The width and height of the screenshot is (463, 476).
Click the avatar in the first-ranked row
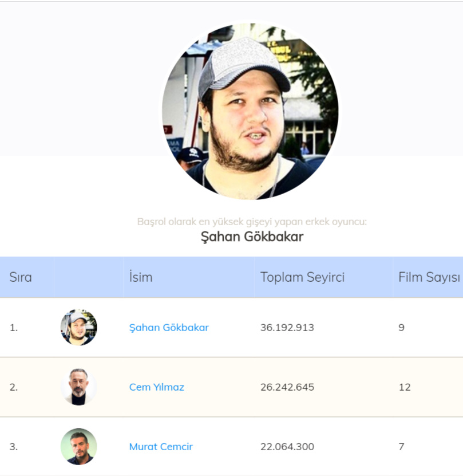point(79,328)
